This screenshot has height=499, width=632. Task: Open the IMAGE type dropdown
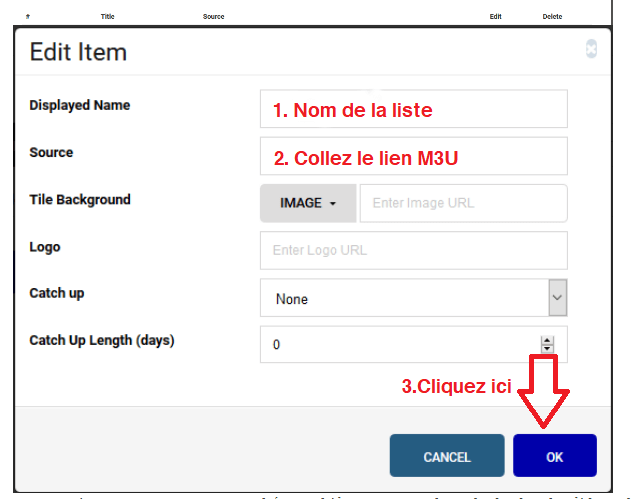pyautogui.click(x=308, y=203)
